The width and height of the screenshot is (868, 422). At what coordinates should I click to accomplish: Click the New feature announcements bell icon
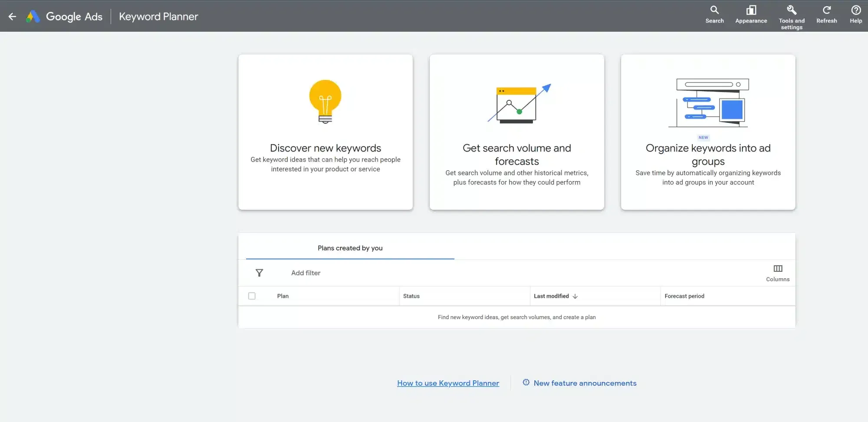pyautogui.click(x=526, y=382)
